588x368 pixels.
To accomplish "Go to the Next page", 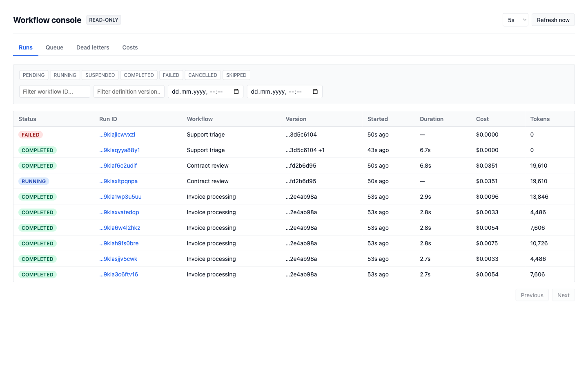I will 563,295.
